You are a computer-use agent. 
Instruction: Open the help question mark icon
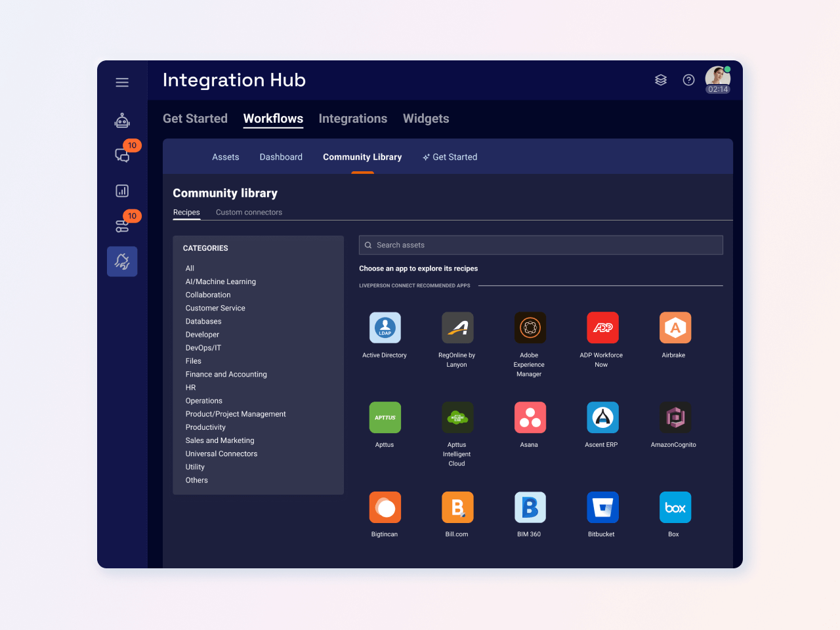[688, 80]
